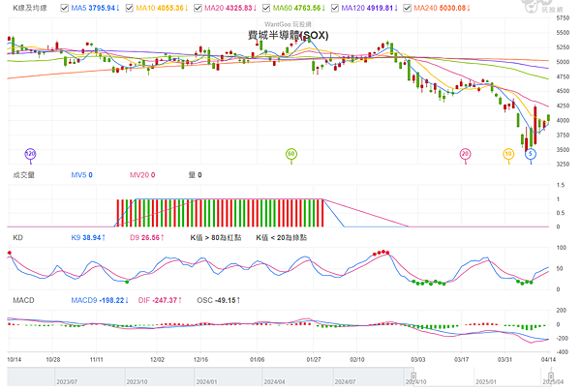Disable the MA60 line checkbox
The width and height of the screenshot is (581, 392).
(x=266, y=8)
